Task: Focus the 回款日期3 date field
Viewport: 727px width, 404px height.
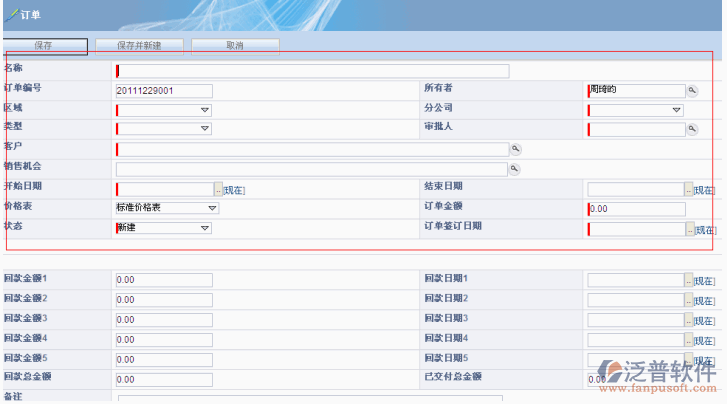Action: tap(636, 320)
